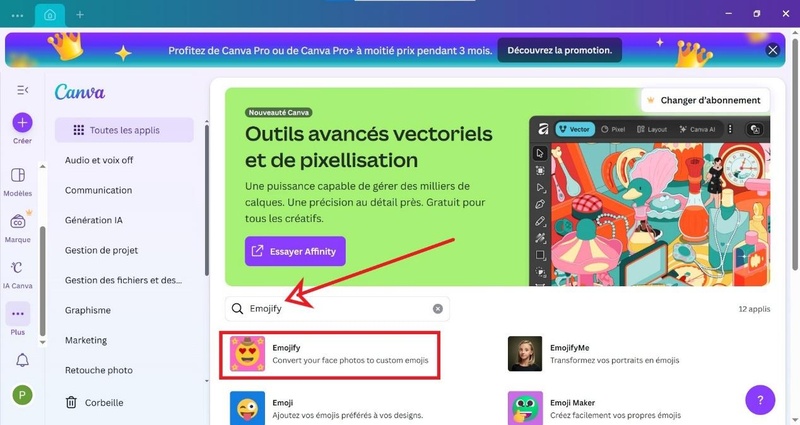Open the window three-dots menu
800x425 pixels.
click(x=17, y=15)
